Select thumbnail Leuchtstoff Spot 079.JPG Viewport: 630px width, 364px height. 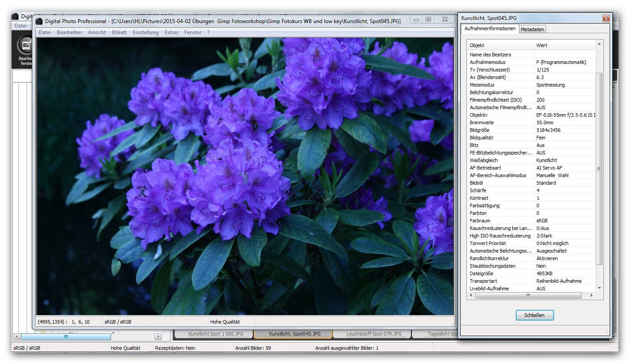373,334
